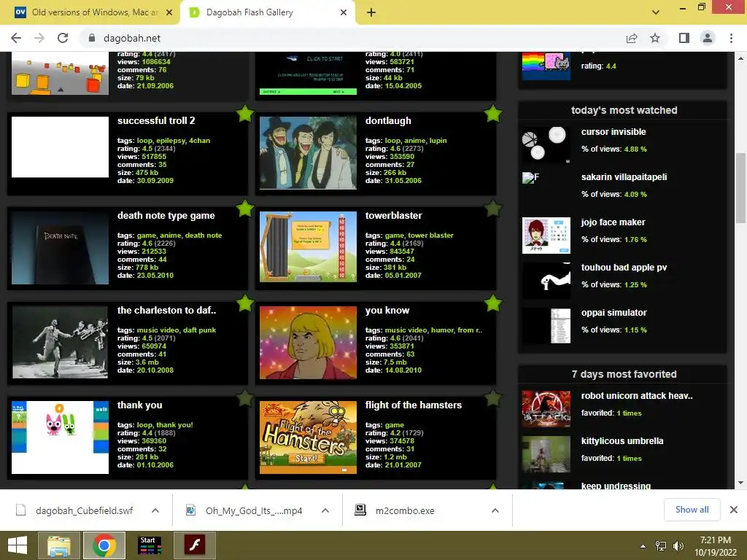Open clock showing 7:21 PM
Viewport: 747px width, 560px height.
[715, 546]
